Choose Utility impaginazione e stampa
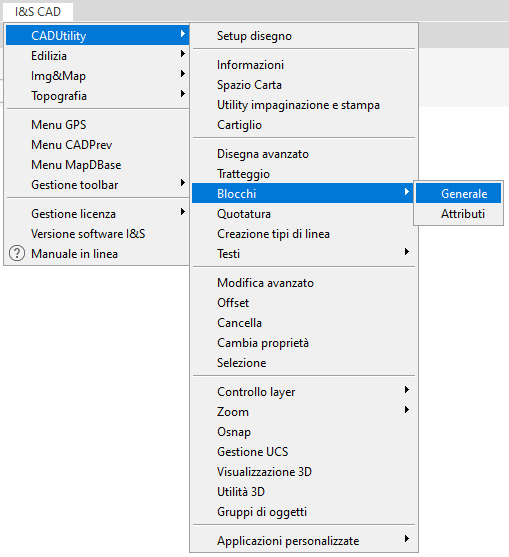 303,105
